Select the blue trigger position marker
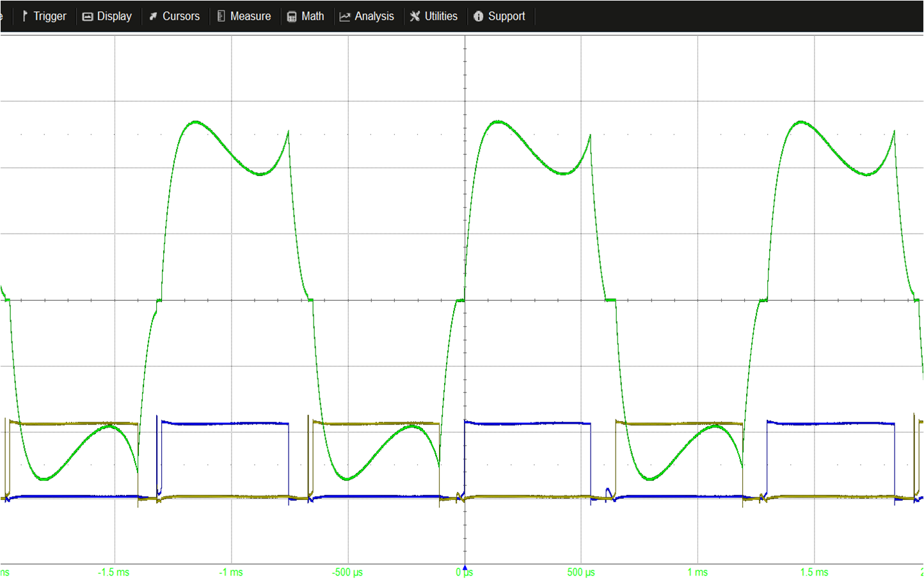Image resolution: width=924 pixels, height=587 pixels. click(465, 567)
